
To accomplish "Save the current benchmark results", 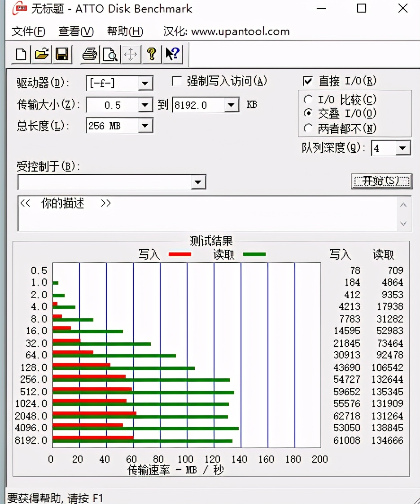I will pyautogui.click(x=62, y=54).
